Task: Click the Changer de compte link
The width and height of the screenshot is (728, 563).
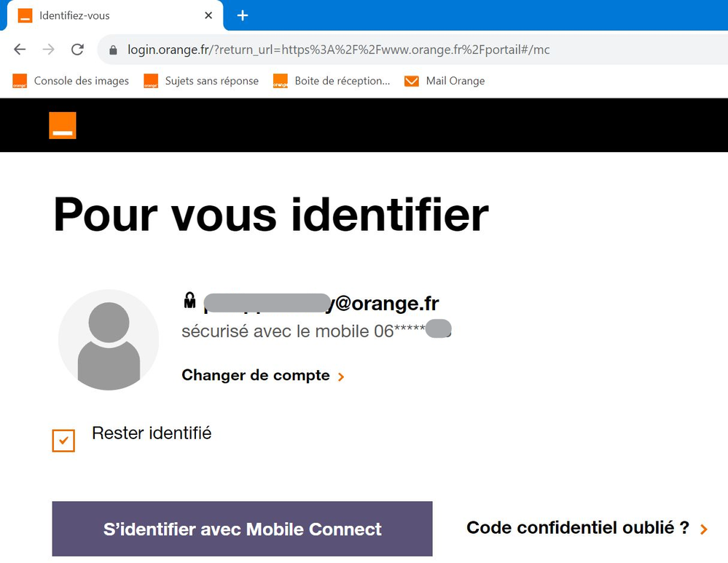Action: (x=255, y=375)
